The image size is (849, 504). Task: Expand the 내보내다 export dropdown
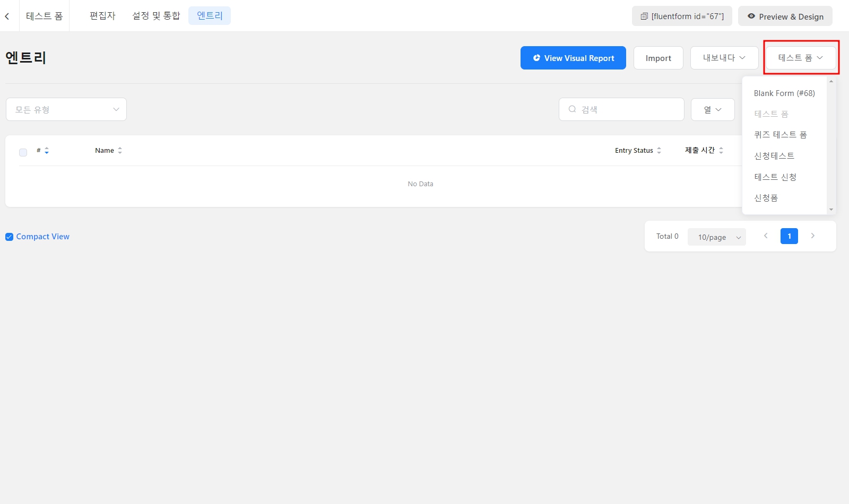(x=724, y=58)
